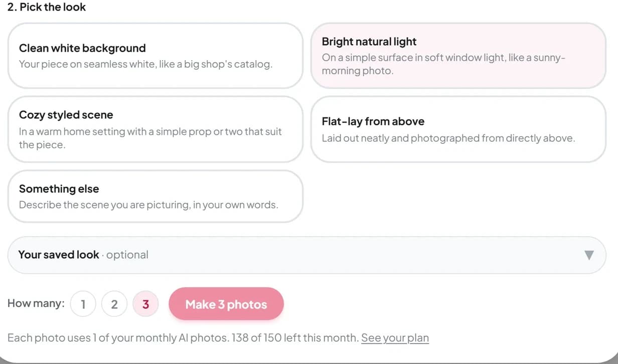The height and width of the screenshot is (364, 618).
Task: Click the Make 3 photos button
Action: pyautogui.click(x=226, y=304)
